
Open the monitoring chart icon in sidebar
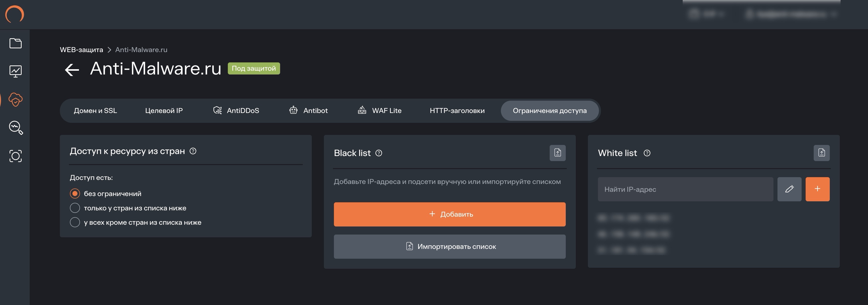pos(16,71)
